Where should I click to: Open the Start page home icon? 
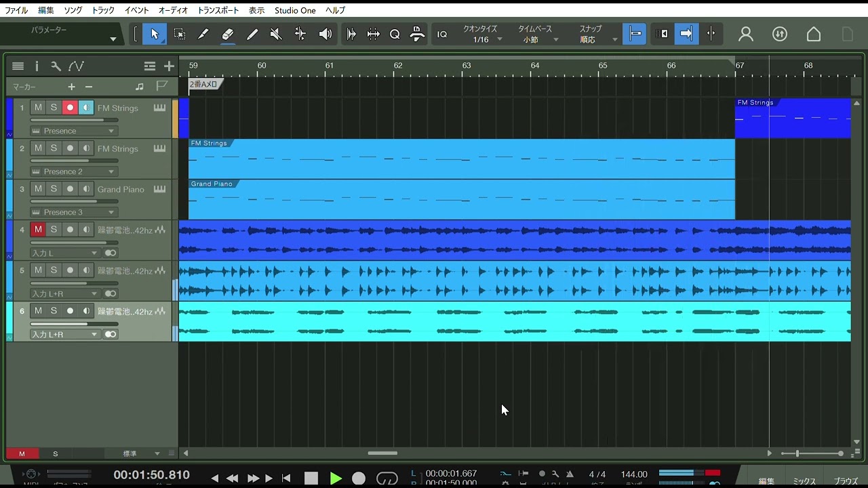click(x=814, y=34)
